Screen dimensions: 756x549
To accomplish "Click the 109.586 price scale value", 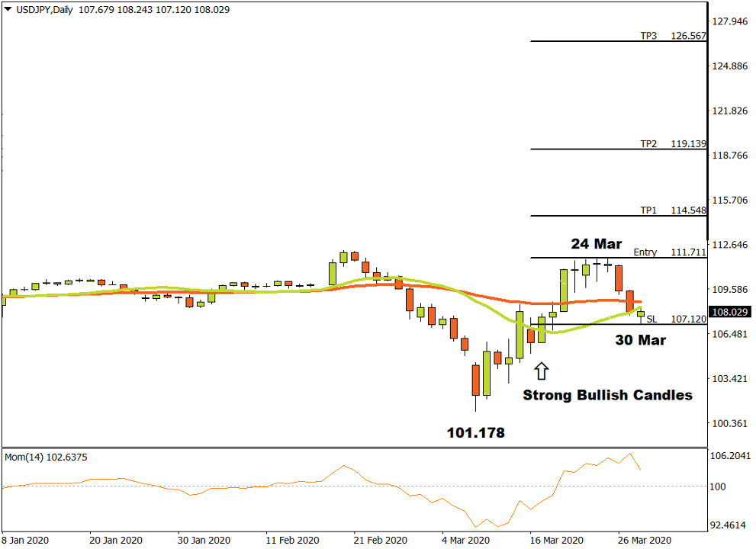I will 730,289.
